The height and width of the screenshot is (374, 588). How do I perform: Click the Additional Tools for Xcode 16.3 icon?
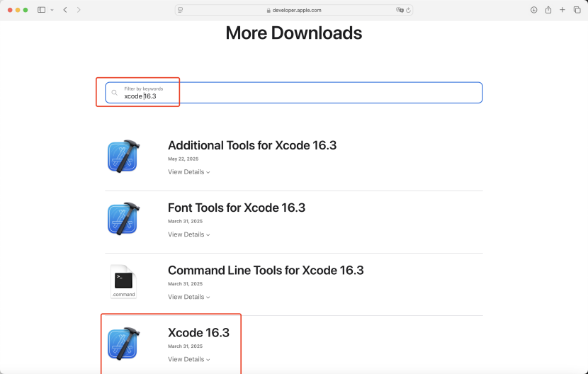[123, 157]
